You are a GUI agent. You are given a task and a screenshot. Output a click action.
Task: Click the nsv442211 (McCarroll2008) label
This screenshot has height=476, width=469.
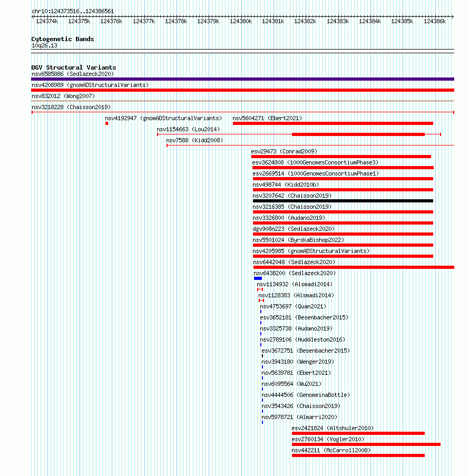click(x=331, y=451)
